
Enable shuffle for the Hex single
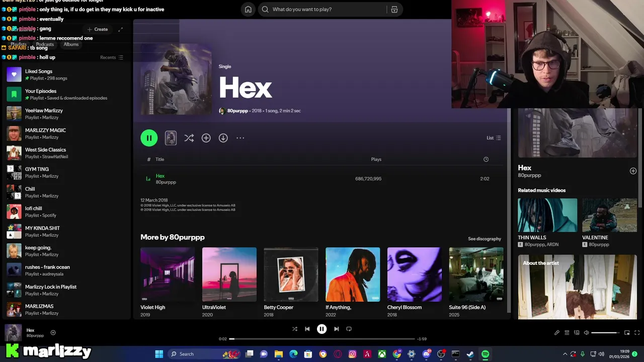[x=189, y=138]
